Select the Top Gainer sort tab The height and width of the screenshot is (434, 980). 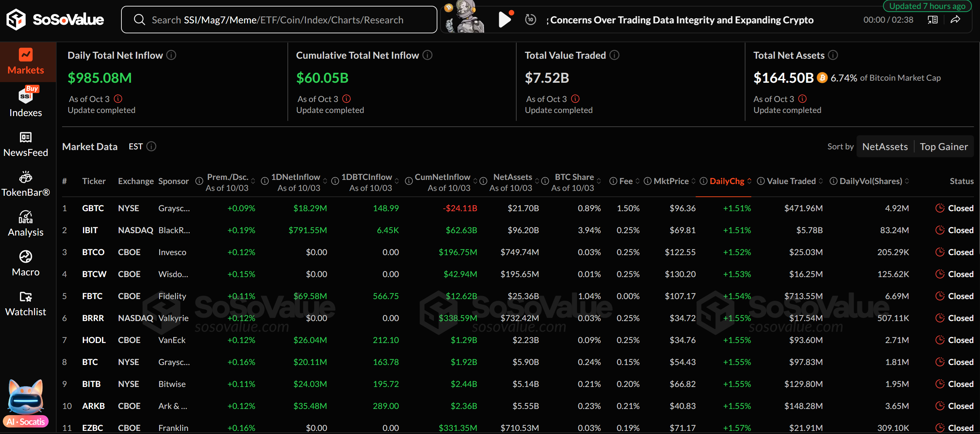(944, 147)
